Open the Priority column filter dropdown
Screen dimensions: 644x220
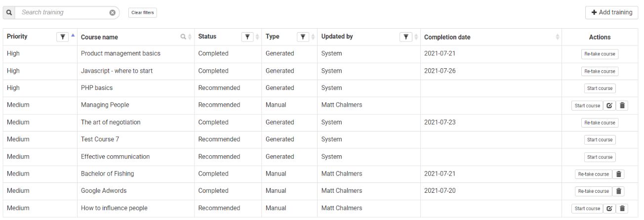63,37
